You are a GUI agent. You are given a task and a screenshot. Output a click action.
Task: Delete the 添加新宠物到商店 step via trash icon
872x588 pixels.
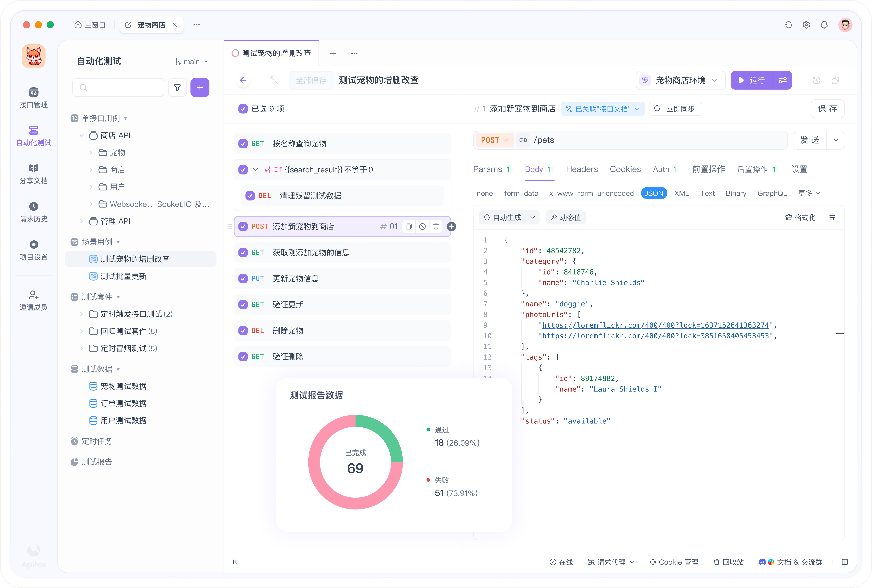(436, 226)
